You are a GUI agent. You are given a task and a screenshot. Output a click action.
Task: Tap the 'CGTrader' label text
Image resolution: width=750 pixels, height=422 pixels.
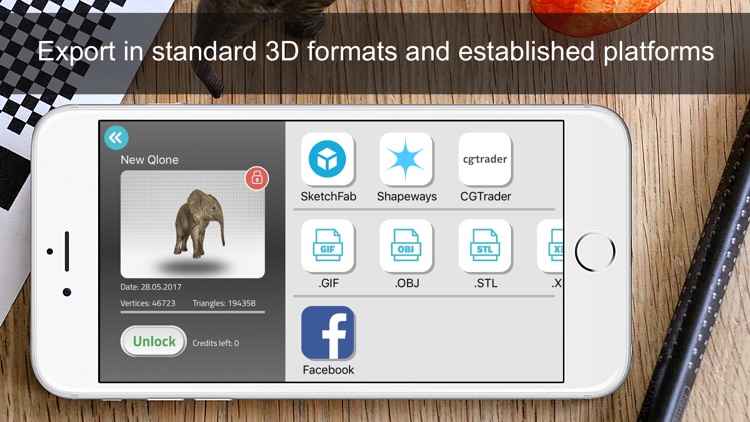tap(485, 197)
